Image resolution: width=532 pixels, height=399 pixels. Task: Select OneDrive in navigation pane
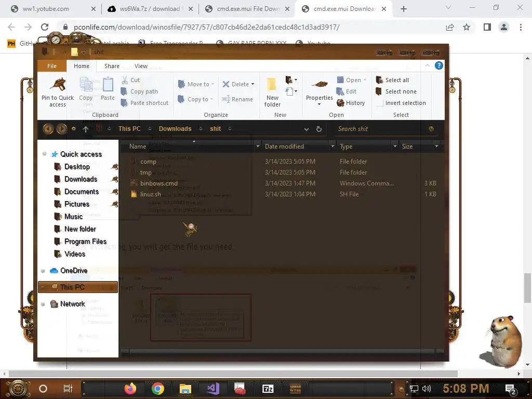point(74,270)
